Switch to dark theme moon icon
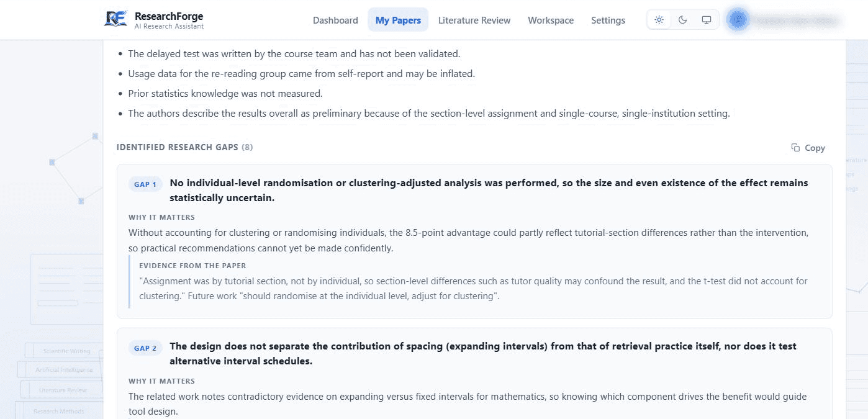The image size is (868, 419). tap(682, 20)
